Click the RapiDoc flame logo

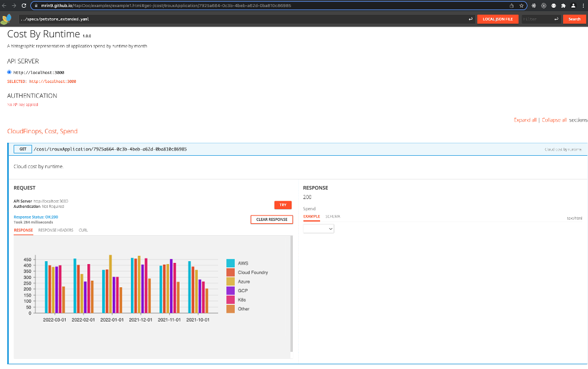(x=7, y=18)
